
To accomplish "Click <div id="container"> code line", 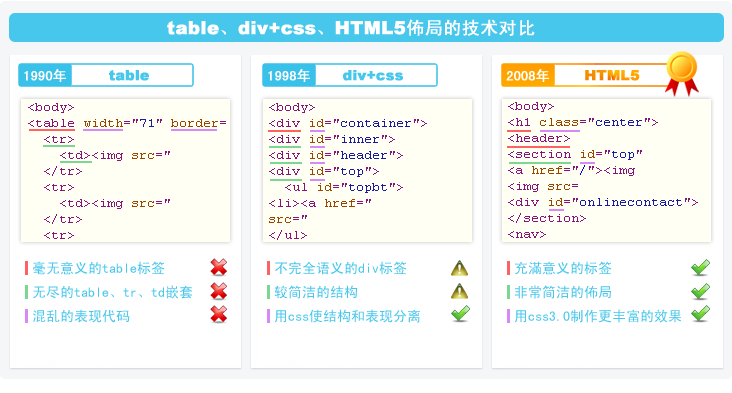I will click(x=348, y=123).
